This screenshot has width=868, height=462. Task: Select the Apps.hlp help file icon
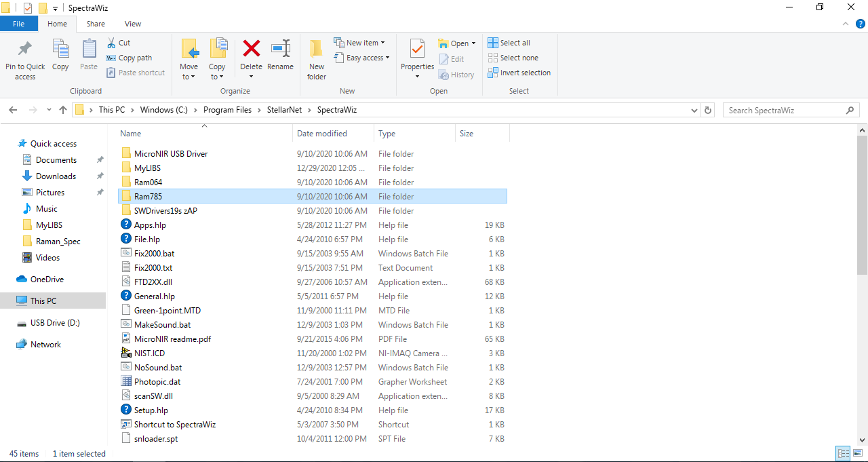click(x=126, y=225)
